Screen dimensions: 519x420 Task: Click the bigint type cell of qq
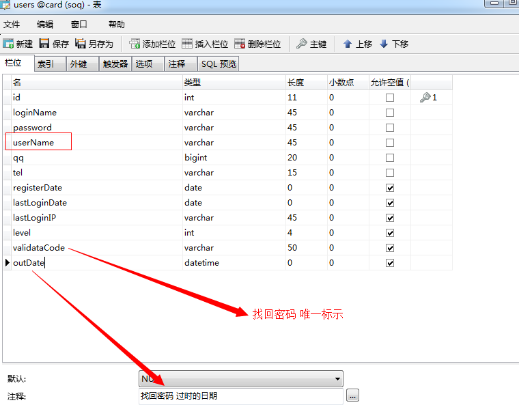(x=234, y=158)
